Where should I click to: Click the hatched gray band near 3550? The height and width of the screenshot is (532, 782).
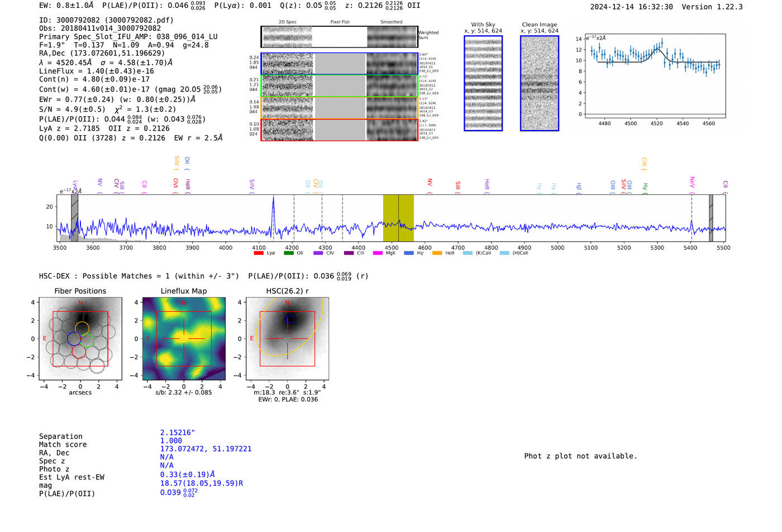click(74, 218)
